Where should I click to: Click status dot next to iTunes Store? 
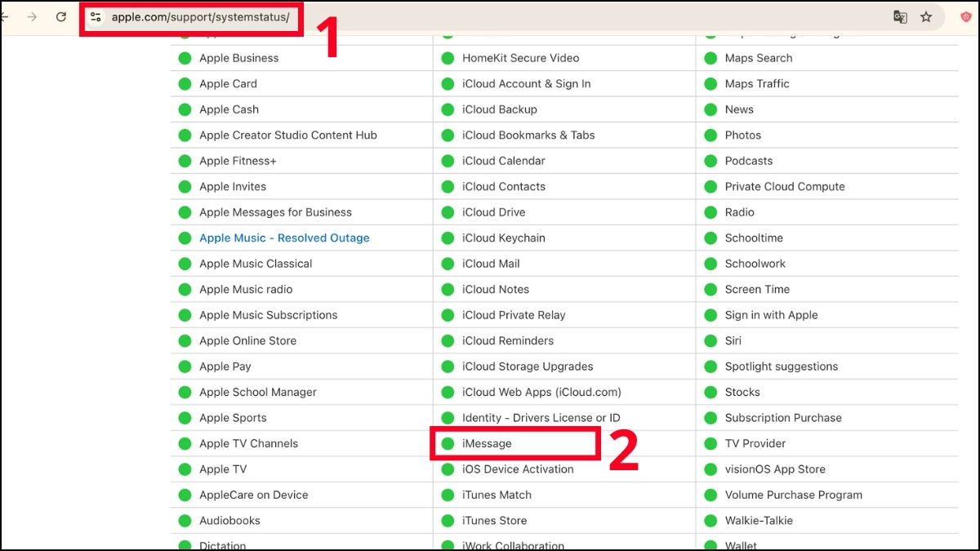(x=448, y=521)
